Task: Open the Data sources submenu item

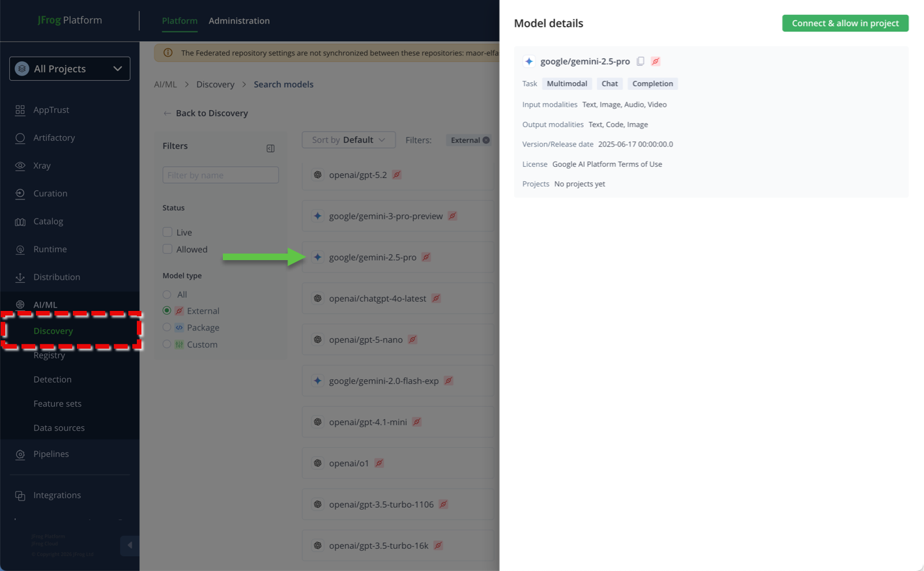Action: click(59, 428)
